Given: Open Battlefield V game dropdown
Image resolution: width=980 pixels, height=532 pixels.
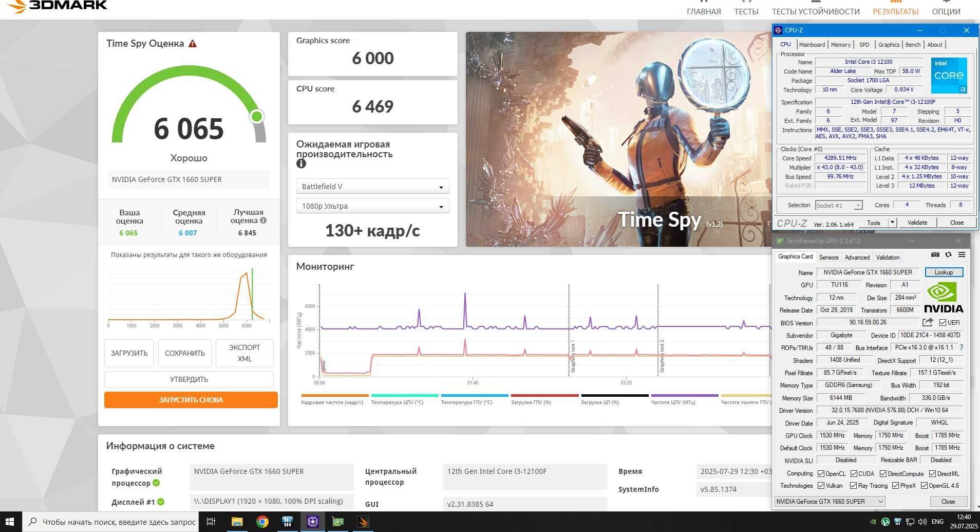Looking at the screenshot, I should click(372, 187).
